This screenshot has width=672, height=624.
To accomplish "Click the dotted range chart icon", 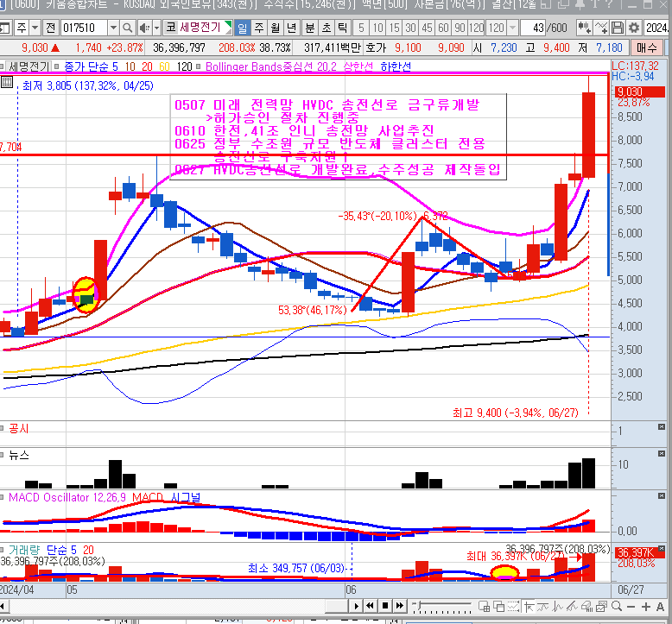I will pos(513,607).
